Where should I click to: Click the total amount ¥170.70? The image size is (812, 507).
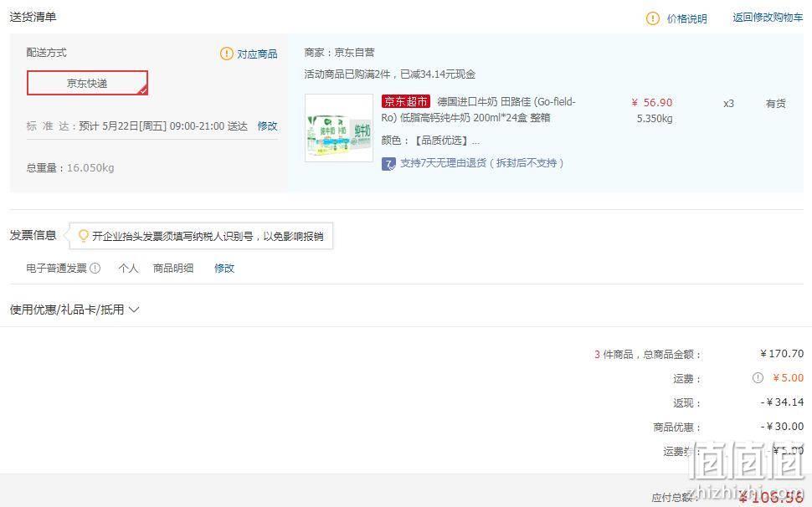[x=782, y=354]
